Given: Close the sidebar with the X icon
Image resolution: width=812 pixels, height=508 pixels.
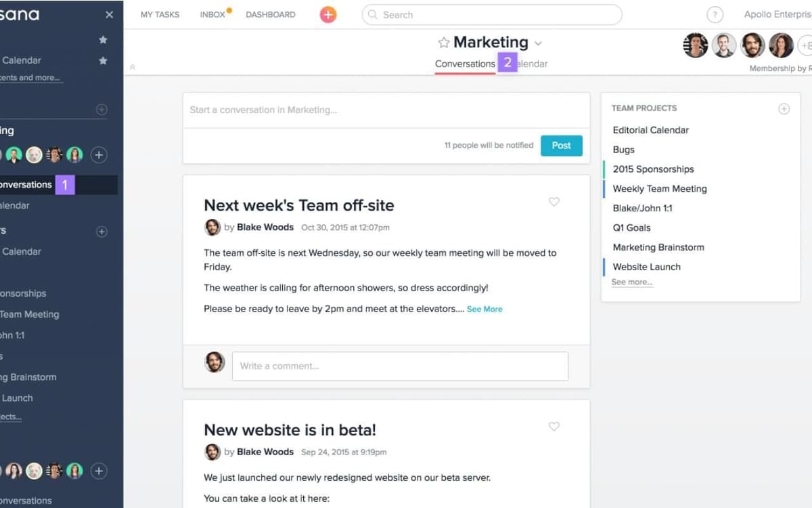Looking at the screenshot, I should tap(110, 15).
